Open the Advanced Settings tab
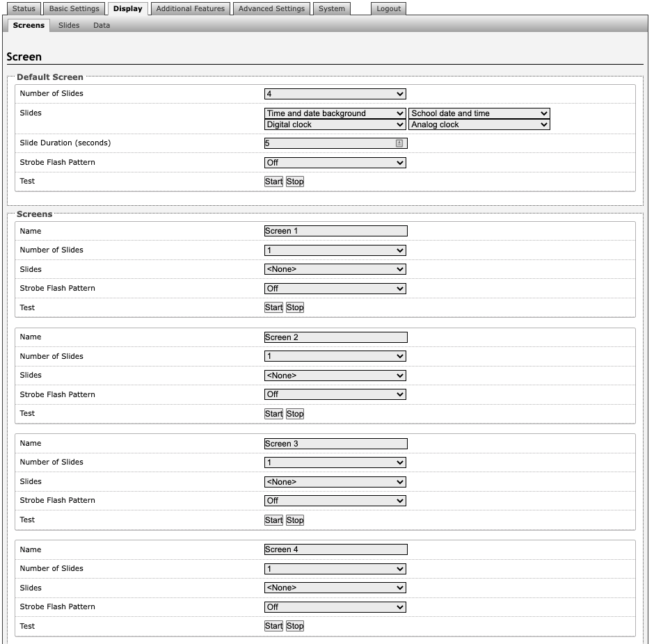 [x=271, y=9]
